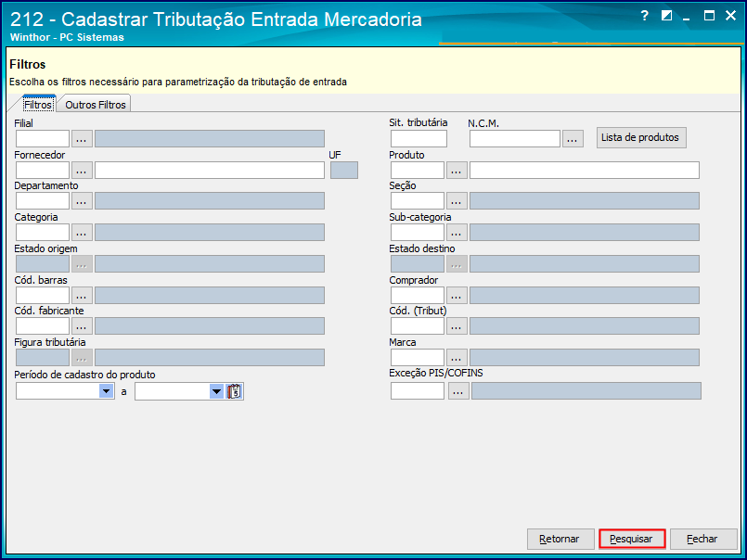The height and width of the screenshot is (560, 747).
Task: Focus the Cód. (Tribut) input field
Action: (418, 326)
